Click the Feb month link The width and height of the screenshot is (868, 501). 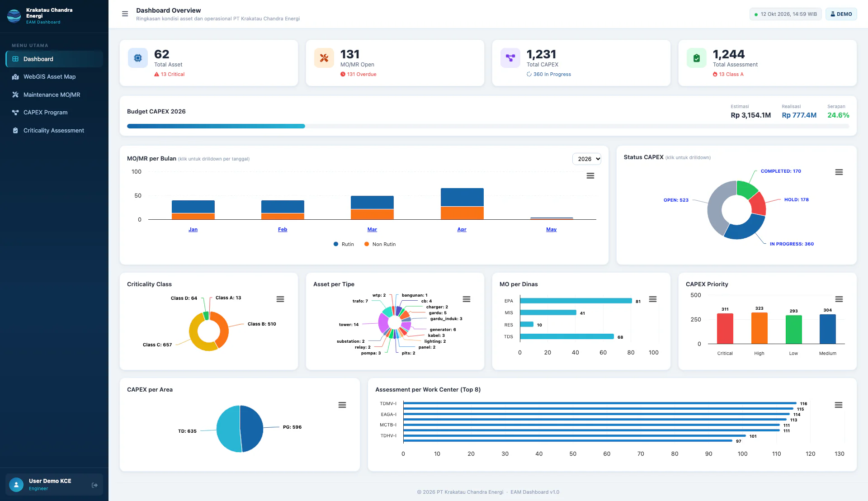(x=283, y=230)
